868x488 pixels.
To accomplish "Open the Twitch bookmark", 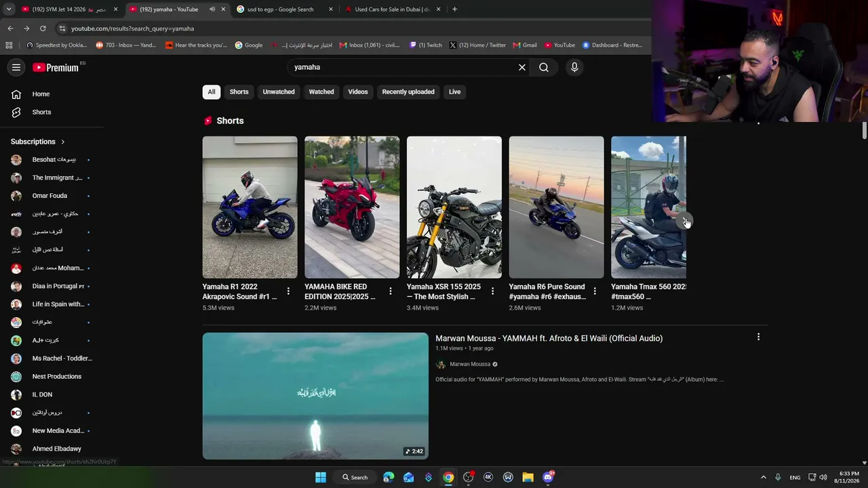I will (426, 45).
